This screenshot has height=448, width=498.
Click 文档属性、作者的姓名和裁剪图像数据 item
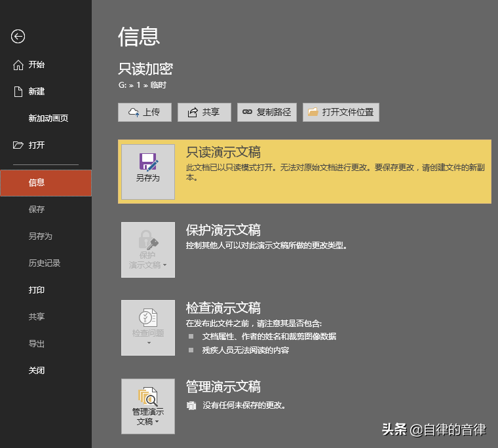tap(269, 337)
